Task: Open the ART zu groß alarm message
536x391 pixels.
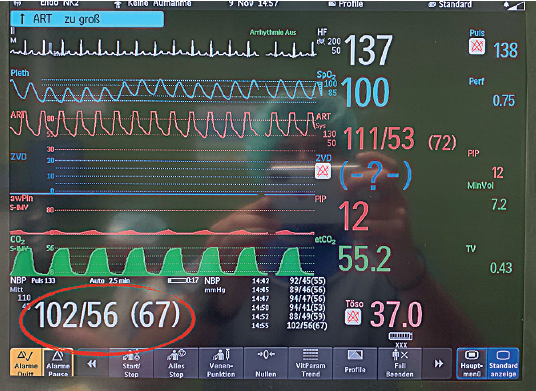Action: (x=87, y=19)
